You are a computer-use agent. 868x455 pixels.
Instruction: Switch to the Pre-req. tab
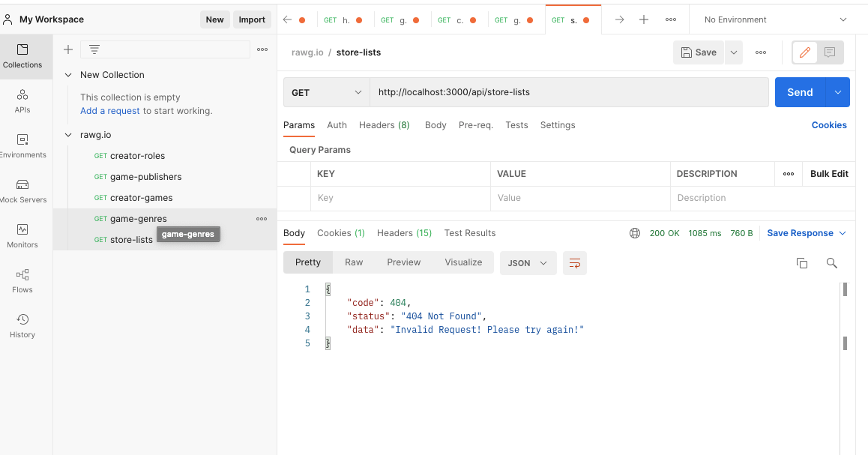475,125
